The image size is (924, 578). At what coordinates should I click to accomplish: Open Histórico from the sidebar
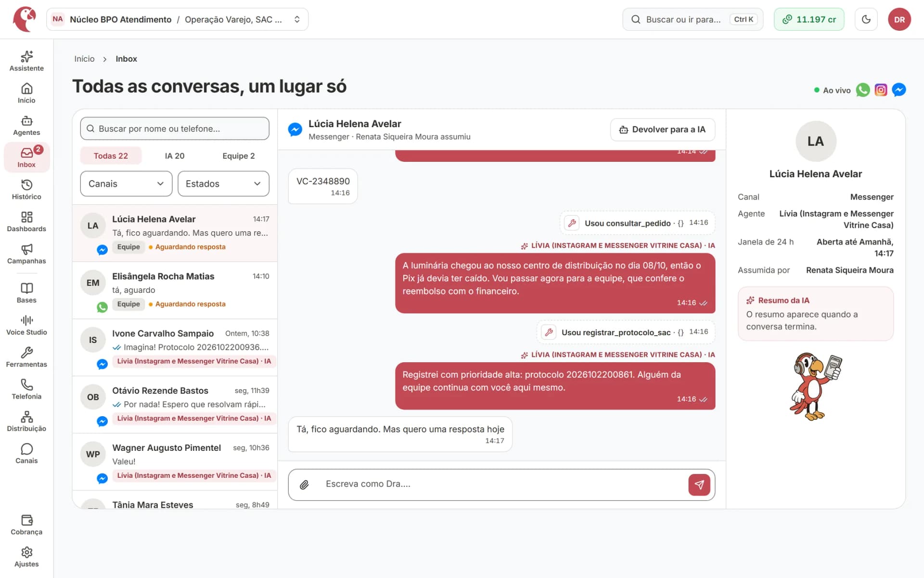26,190
